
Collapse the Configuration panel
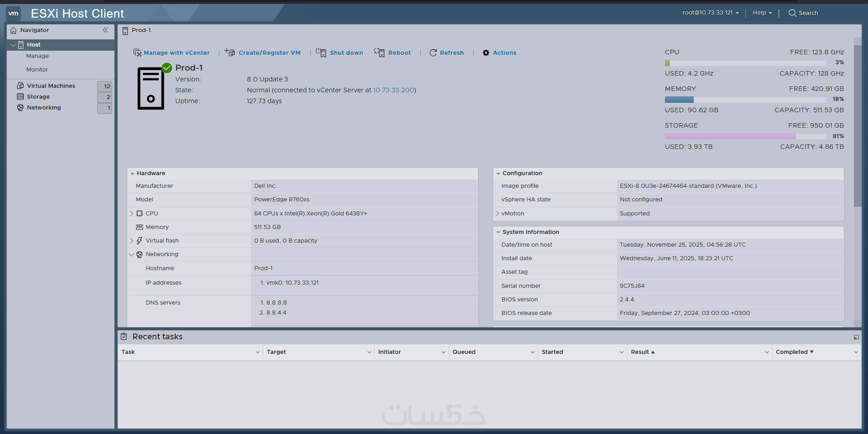click(498, 174)
